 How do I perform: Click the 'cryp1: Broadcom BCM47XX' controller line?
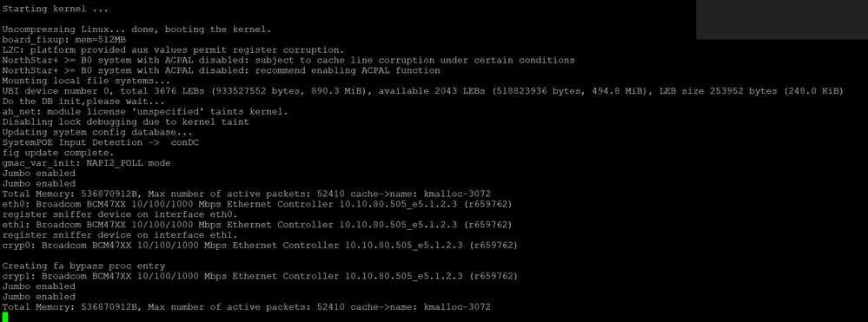260,275
